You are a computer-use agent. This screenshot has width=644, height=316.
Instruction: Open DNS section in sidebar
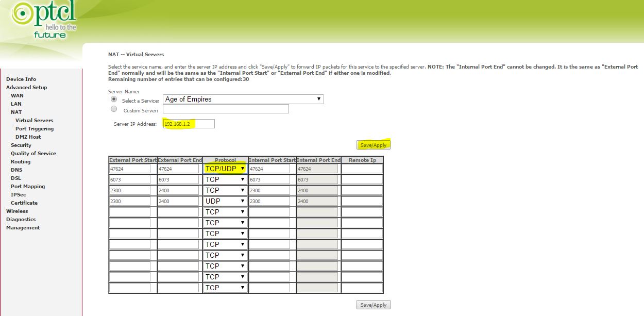coord(16,170)
